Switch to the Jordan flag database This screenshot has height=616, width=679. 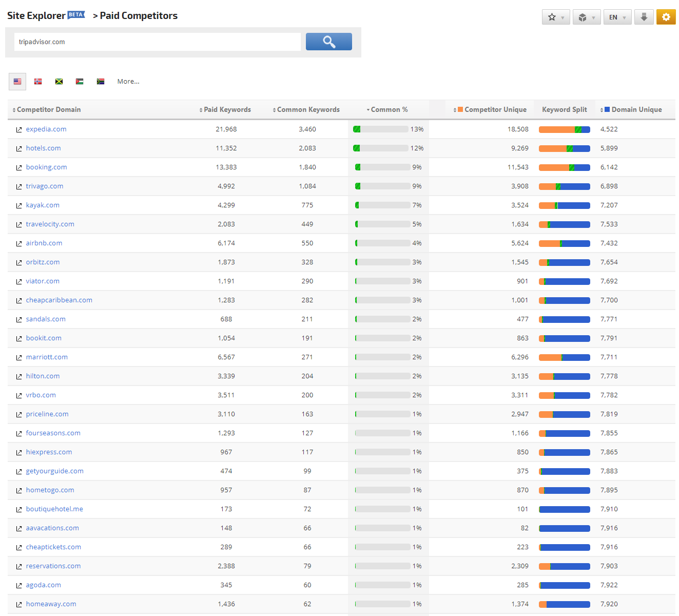point(80,82)
